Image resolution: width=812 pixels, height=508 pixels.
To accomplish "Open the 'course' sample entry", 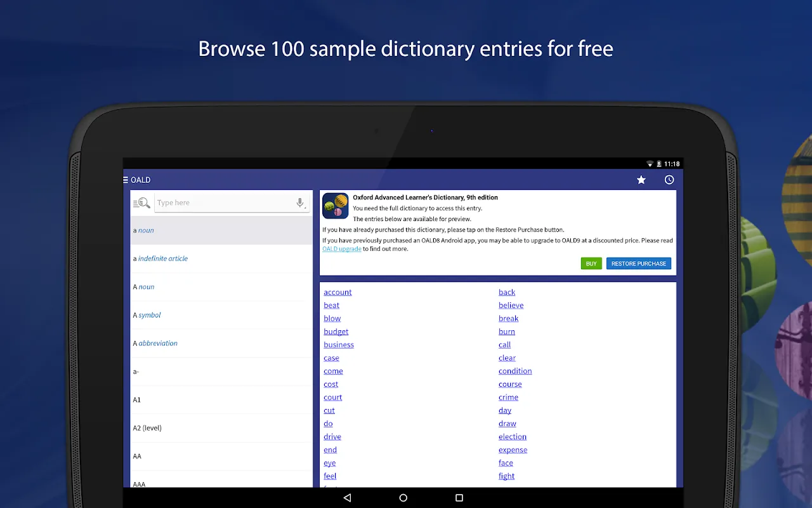I will tap(511, 384).
